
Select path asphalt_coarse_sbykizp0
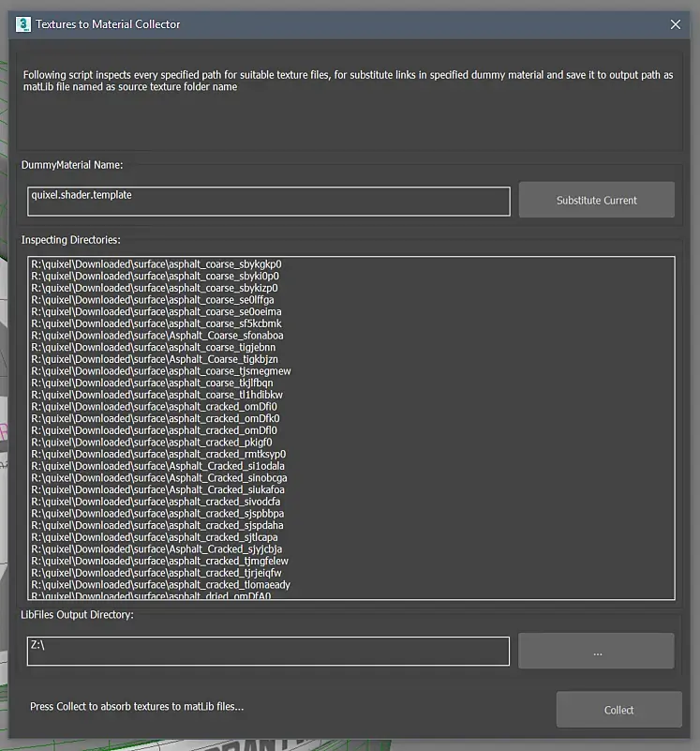(x=155, y=289)
